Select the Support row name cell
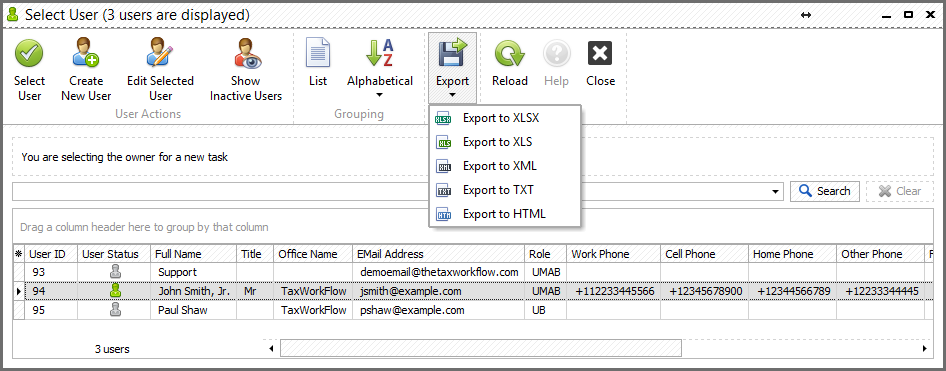Screen dimensions: 946x371 coord(193,273)
